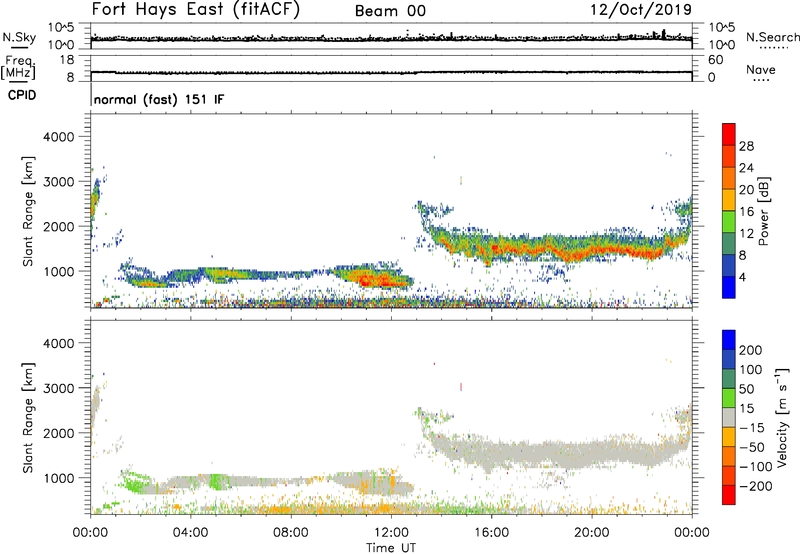Screen dimensions: 800x554
Task: Click the '100' tick on Velocity colorbar
Action: tap(751, 369)
